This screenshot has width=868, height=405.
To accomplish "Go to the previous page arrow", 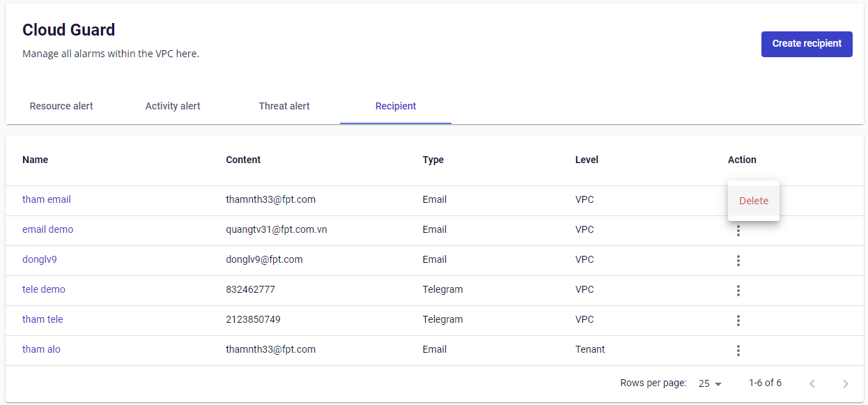I will tap(812, 383).
